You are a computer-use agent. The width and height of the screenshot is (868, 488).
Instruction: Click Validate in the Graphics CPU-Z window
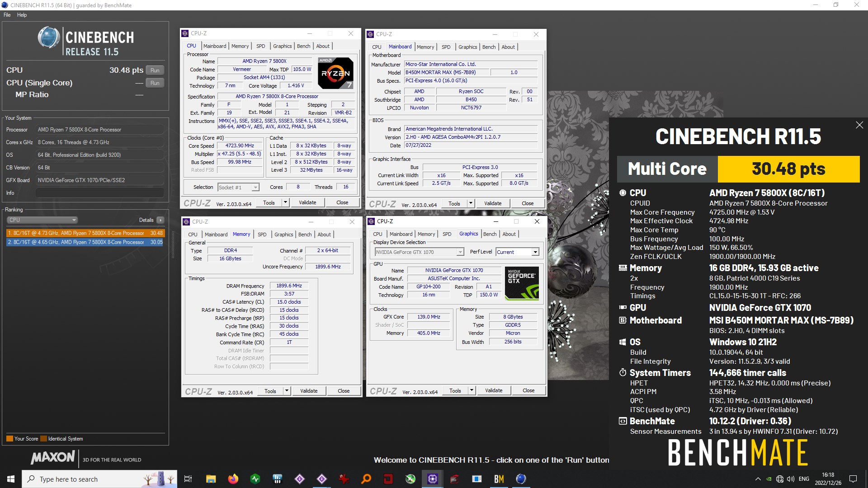(x=494, y=390)
